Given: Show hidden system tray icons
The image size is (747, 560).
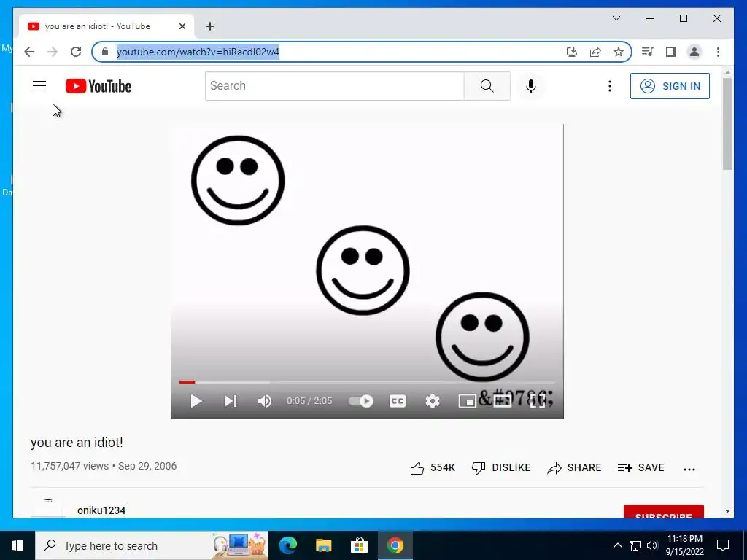Looking at the screenshot, I should [617, 545].
